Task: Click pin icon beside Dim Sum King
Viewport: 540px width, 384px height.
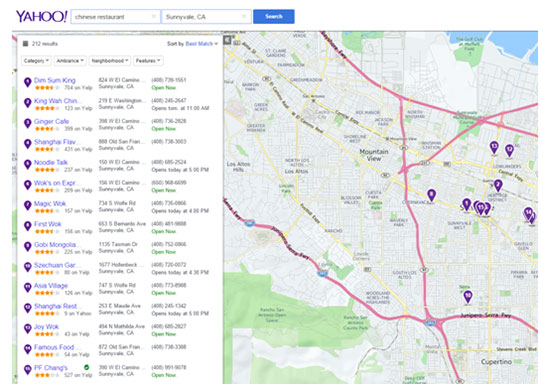Action: [28, 82]
